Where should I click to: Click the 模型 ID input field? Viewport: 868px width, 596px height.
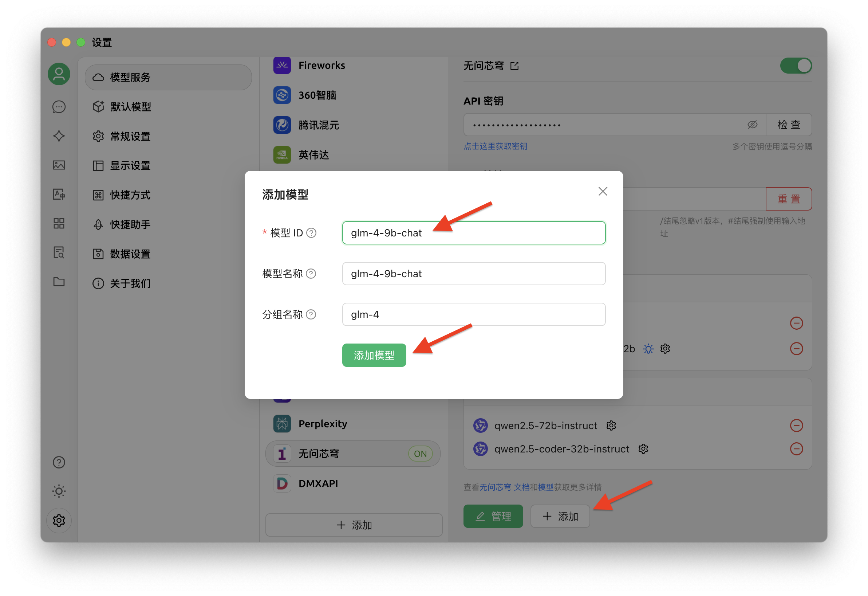[474, 233]
